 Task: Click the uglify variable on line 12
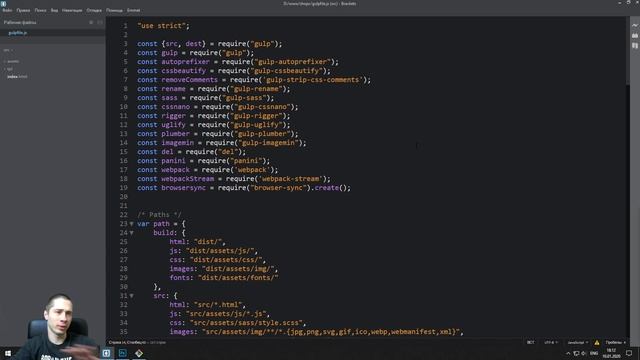[x=173, y=124]
